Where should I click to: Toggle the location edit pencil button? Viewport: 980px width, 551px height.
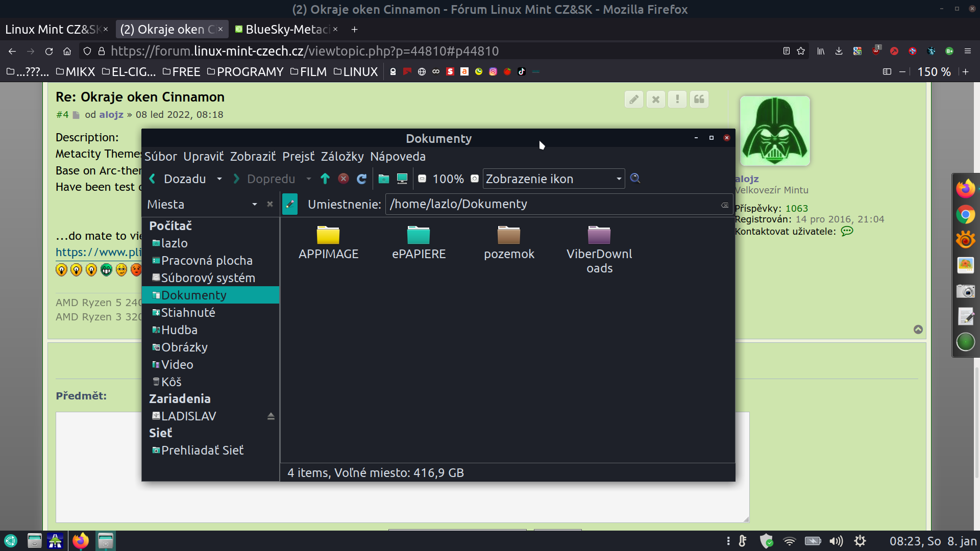tap(290, 204)
